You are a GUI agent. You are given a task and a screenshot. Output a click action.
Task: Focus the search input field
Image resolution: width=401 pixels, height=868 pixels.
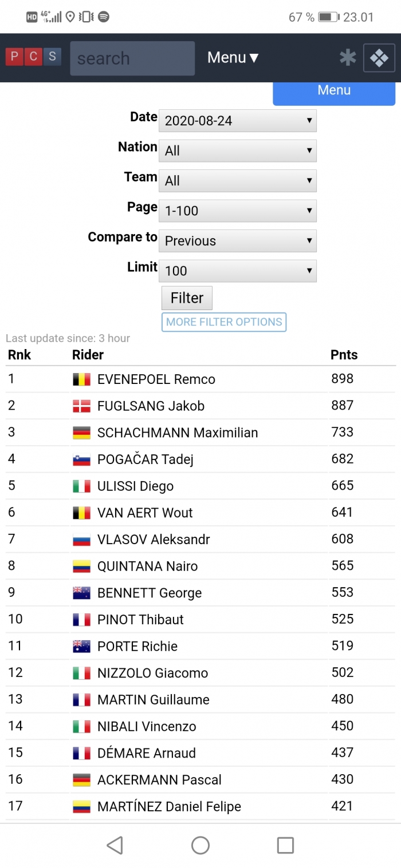point(132,58)
